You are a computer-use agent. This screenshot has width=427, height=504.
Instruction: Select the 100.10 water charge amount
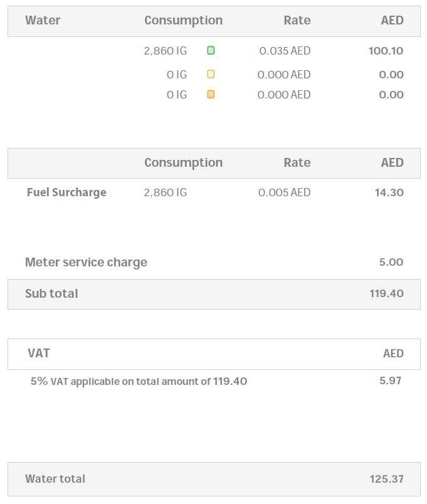point(386,51)
